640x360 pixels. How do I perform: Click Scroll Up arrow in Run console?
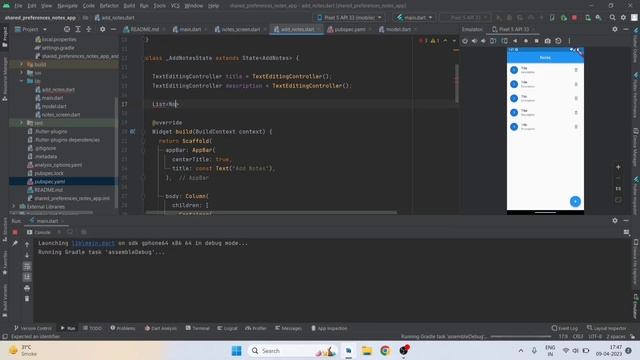click(x=27, y=244)
